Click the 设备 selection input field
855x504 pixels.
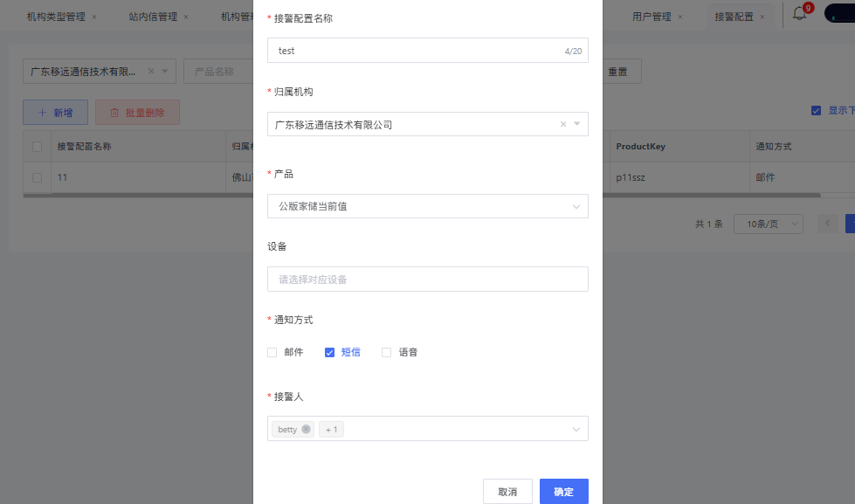[427, 280]
